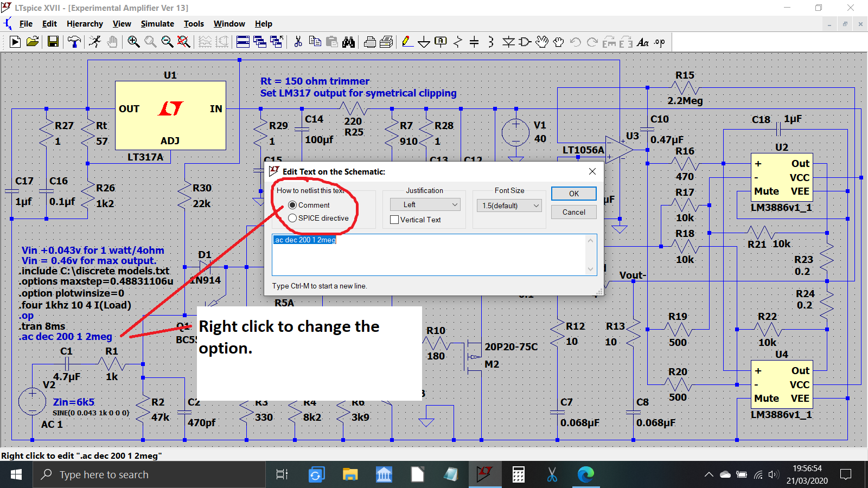Open the Simulate menu
This screenshot has height=488, width=868.
click(157, 24)
